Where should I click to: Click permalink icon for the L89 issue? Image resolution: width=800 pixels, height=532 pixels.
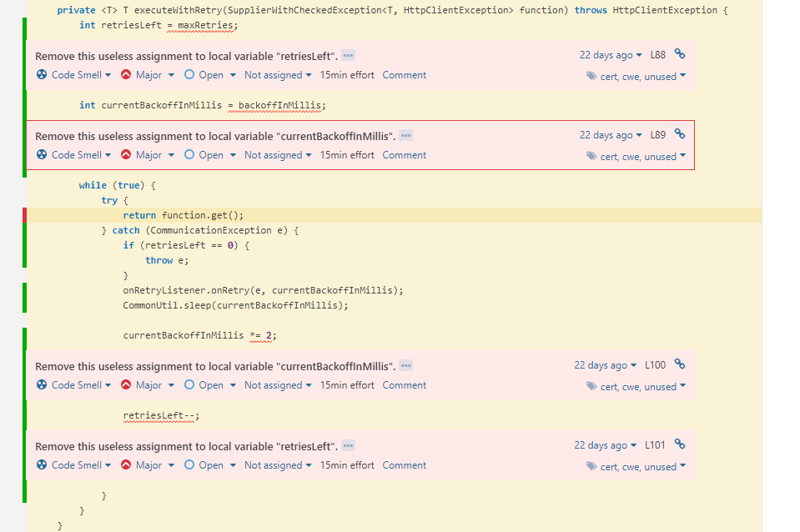point(680,134)
